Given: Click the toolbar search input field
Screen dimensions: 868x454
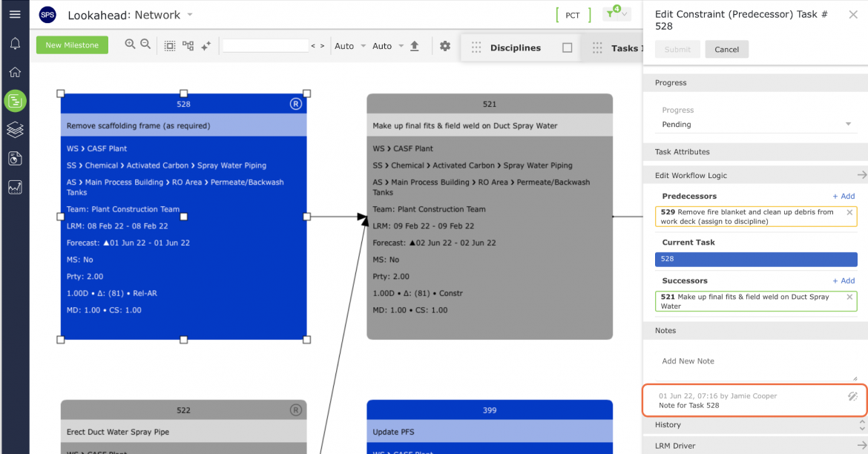Looking at the screenshot, I should pos(265,45).
